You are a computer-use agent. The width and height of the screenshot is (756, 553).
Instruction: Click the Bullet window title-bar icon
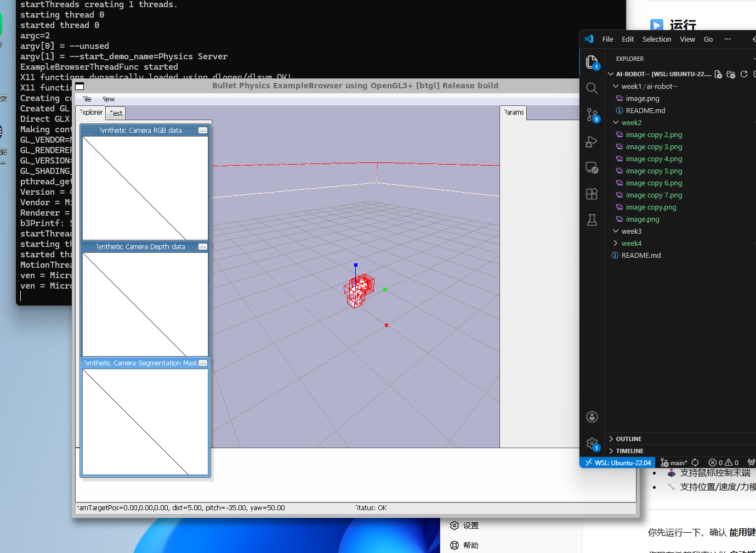point(79,86)
